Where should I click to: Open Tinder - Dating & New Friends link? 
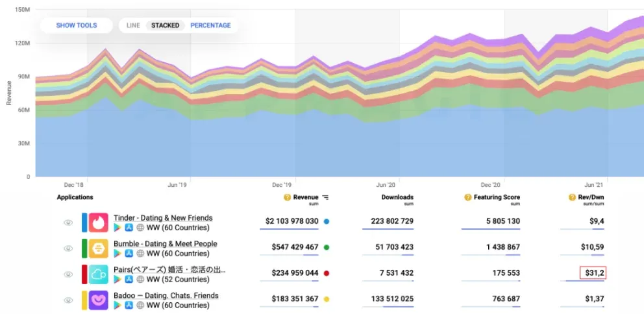163,218
